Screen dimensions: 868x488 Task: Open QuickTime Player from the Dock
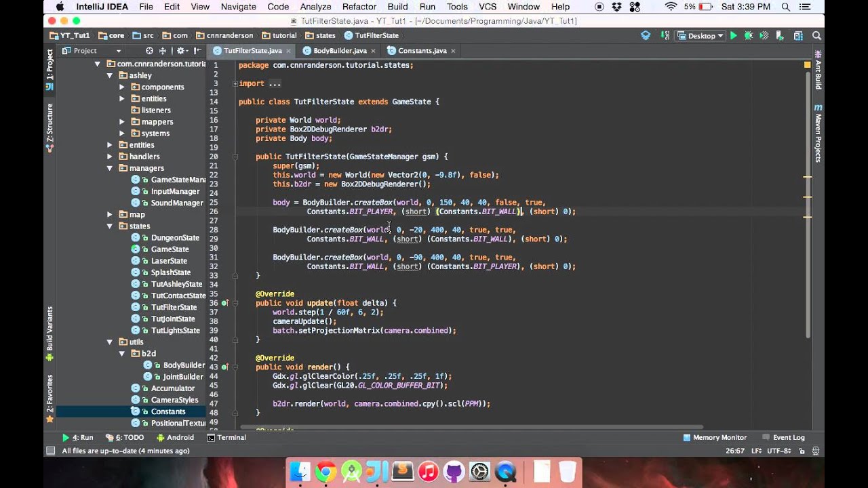[505, 472]
